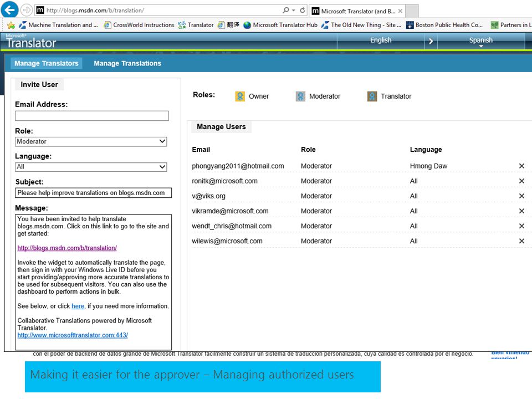Remove user v@viks.org

tap(522, 196)
